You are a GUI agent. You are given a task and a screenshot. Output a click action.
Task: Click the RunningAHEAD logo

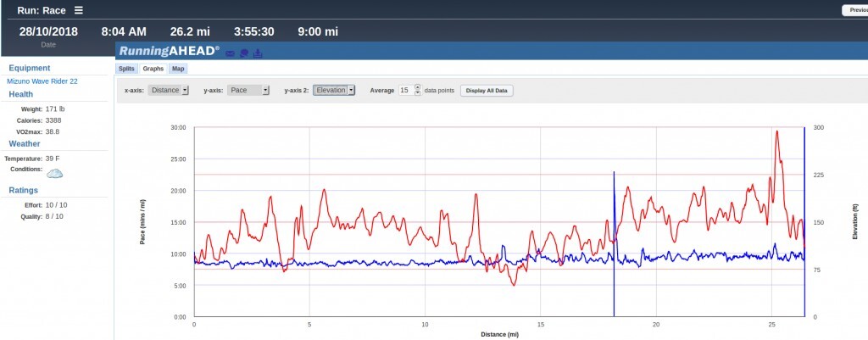(x=169, y=52)
